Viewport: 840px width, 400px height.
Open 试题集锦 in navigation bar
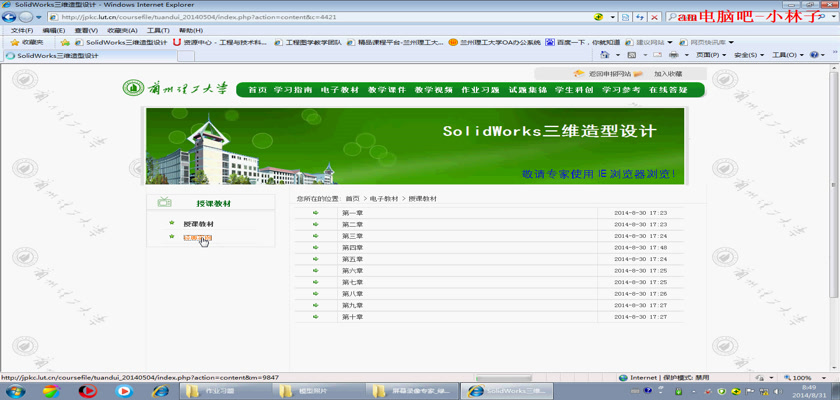point(528,90)
